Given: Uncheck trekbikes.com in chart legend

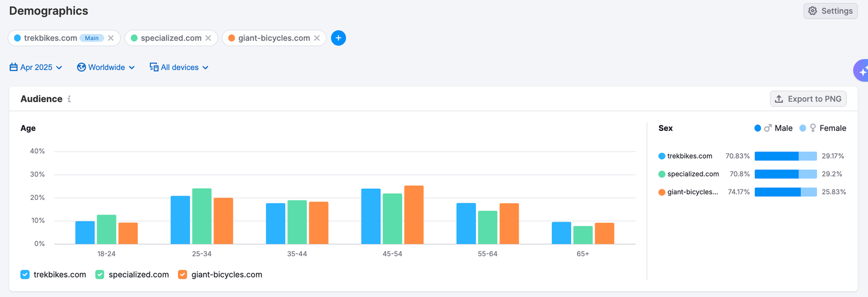Looking at the screenshot, I should 25,275.
